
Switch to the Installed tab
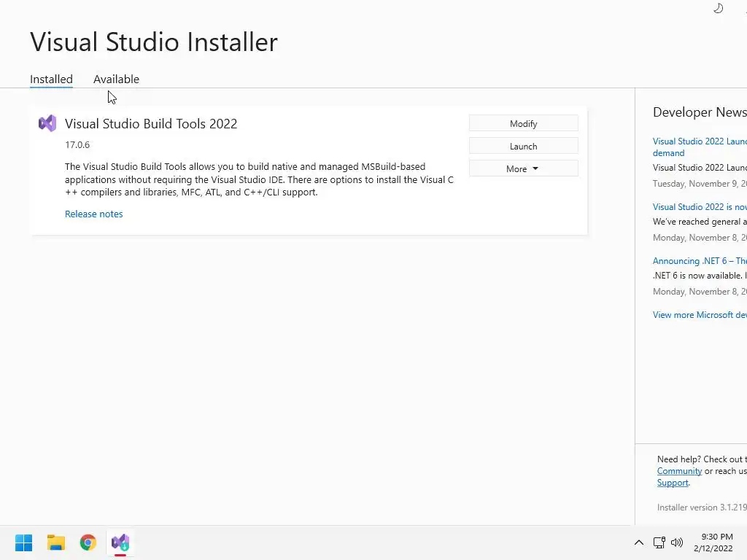point(52,79)
